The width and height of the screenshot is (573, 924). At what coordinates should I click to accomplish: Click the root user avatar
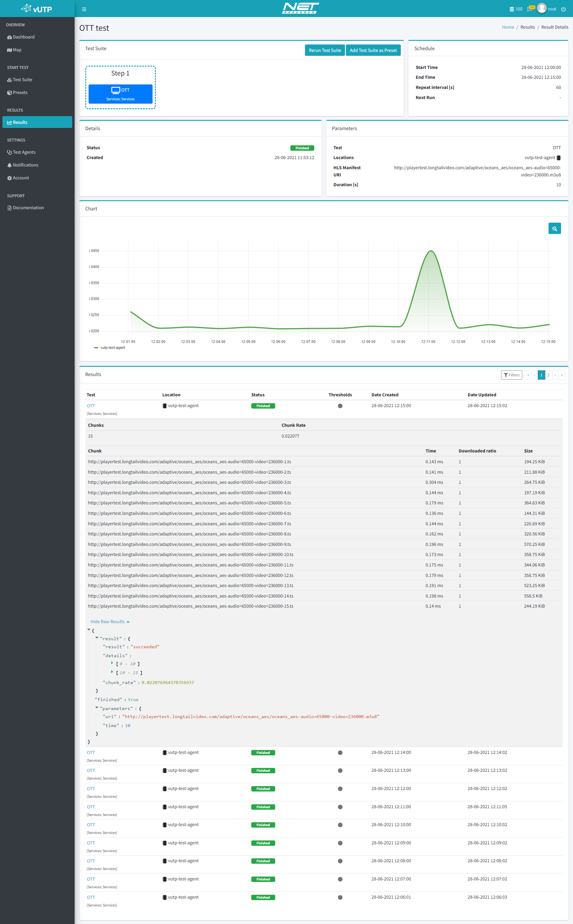542,8
